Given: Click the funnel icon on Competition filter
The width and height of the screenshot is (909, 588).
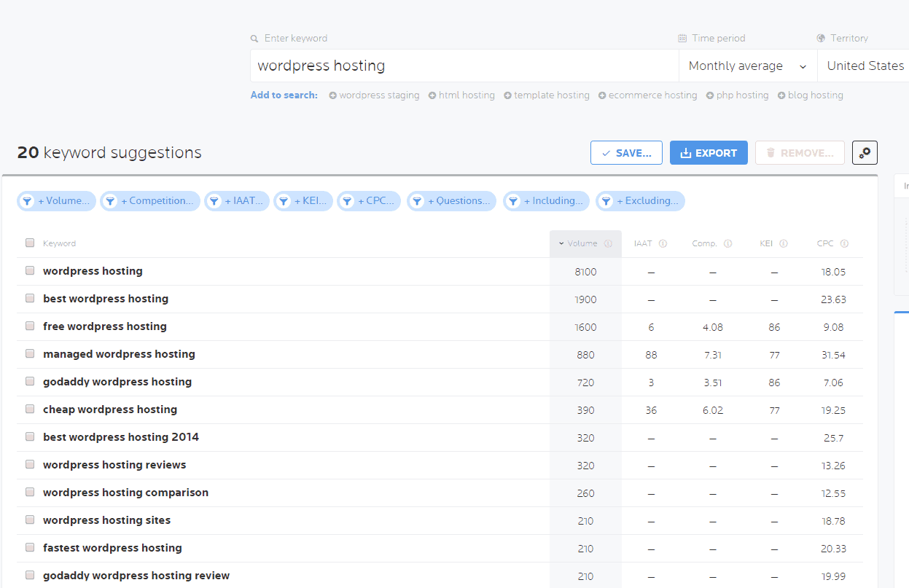Looking at the screenshot, I should pos(110,201).
